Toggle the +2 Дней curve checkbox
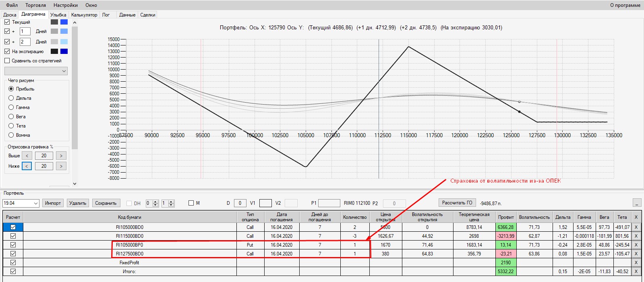Viewport: 644px width, 282px height. pyautogui.click(x=7, y=41)
